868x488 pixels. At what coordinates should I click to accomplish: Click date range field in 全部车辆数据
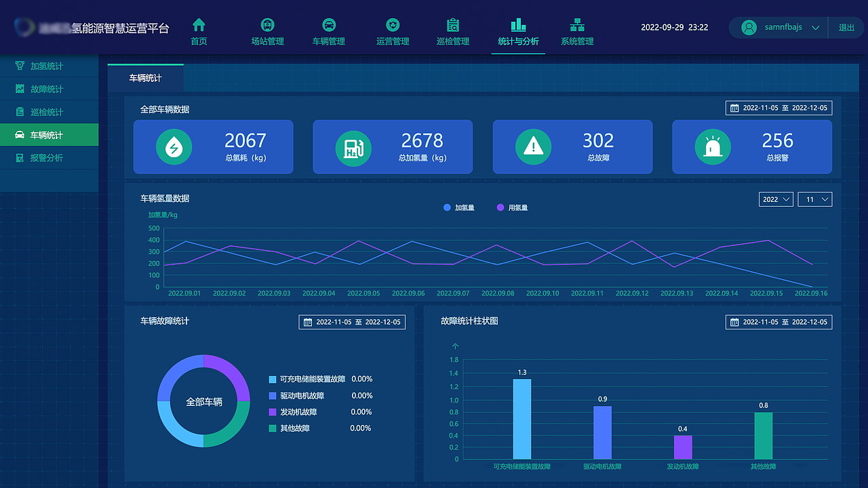[x=778, y=108]
